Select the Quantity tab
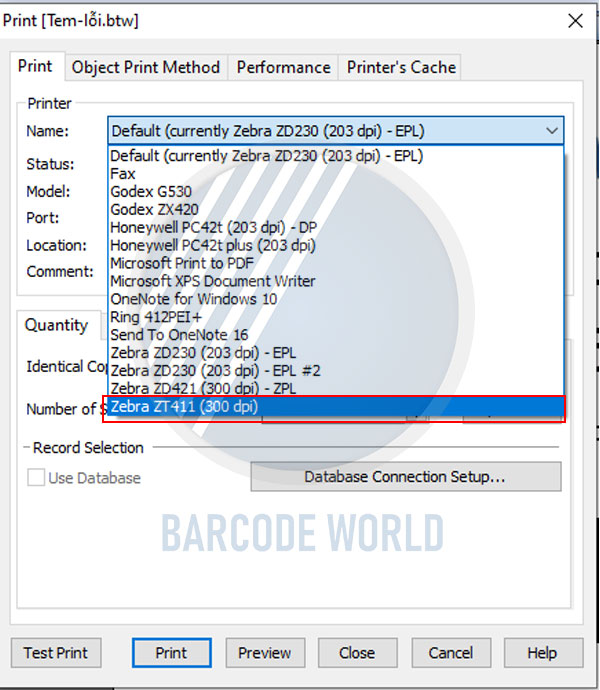Screen dimensions: 600x690 (56, 325)
